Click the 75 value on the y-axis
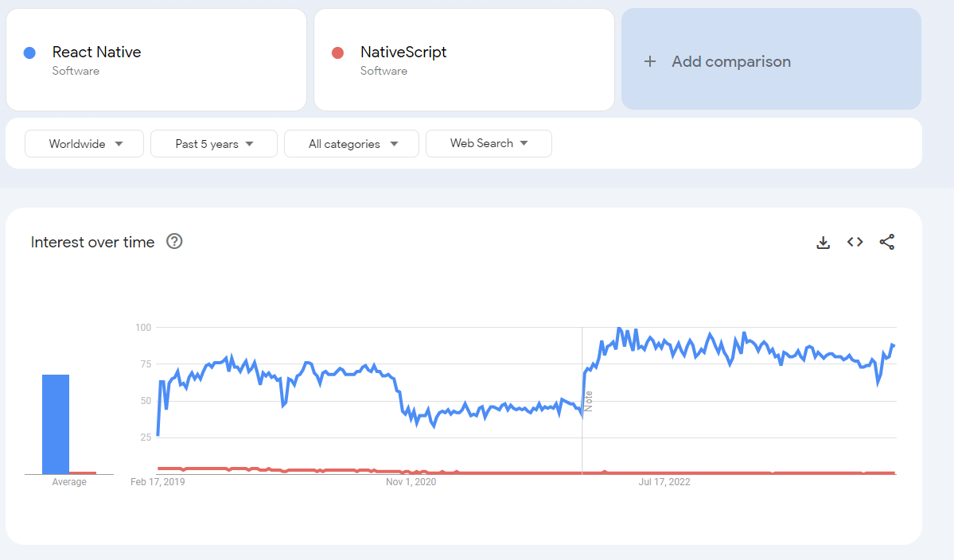This screenshot has width=954, height=560. tap(146, 364)
